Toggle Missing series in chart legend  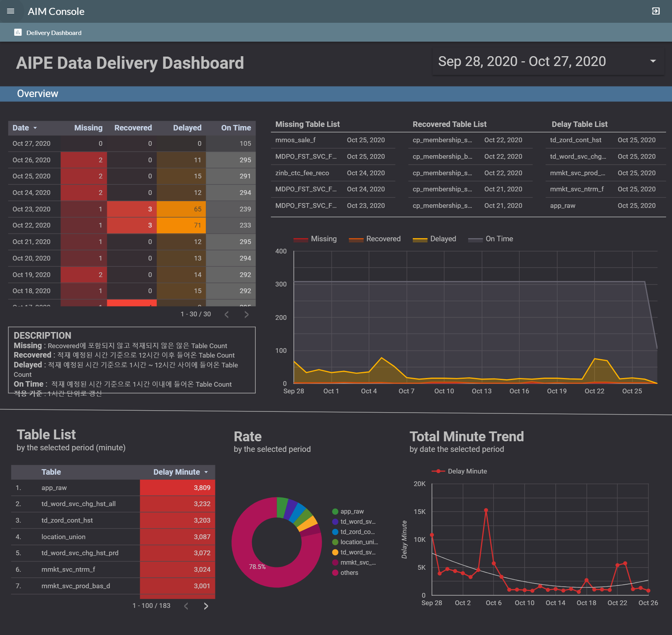[315, 239]
